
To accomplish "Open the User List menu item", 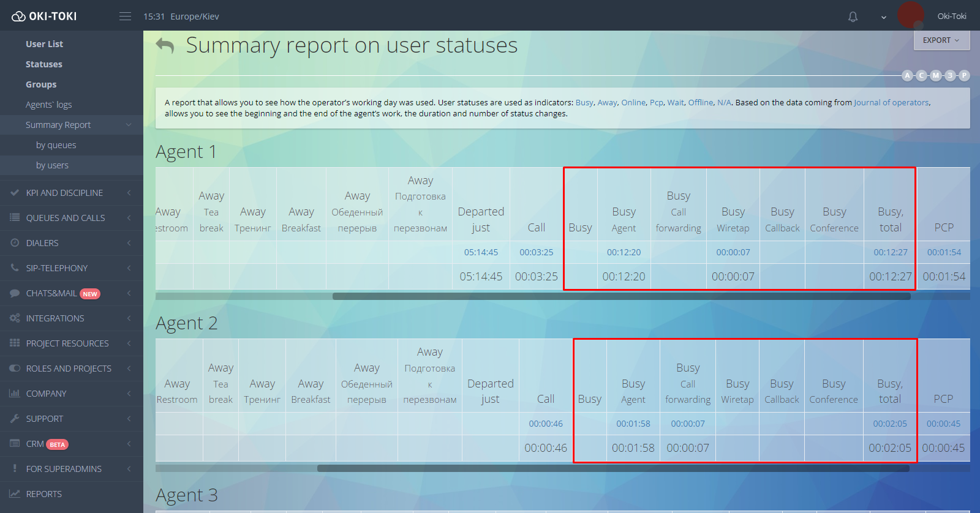I will coord(44,44).
